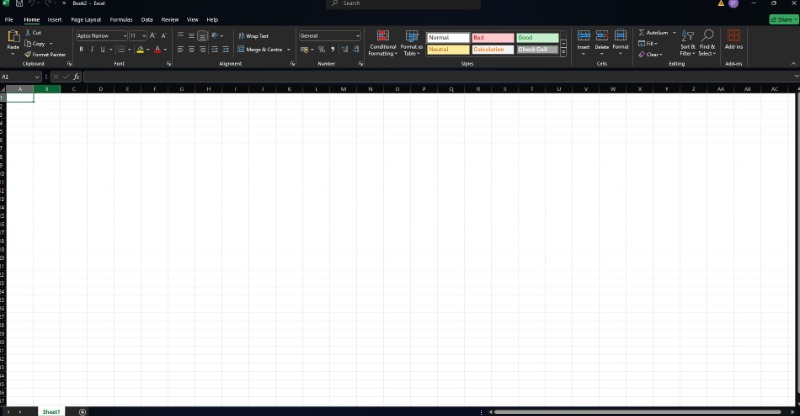This screenshot has width=800, height=416.
Task: Toggle Bold formatting
Action: (x=81, y=49)
